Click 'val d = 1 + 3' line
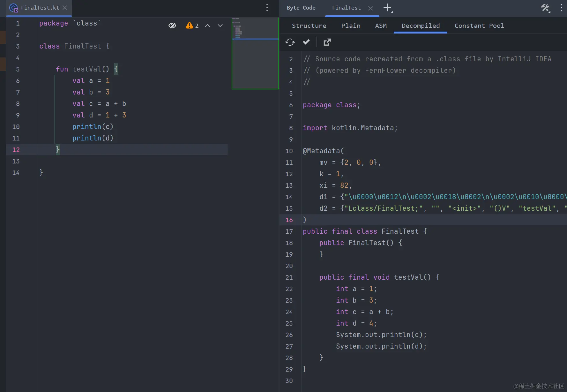The image size is (567, 392). (x=99, y=115)
